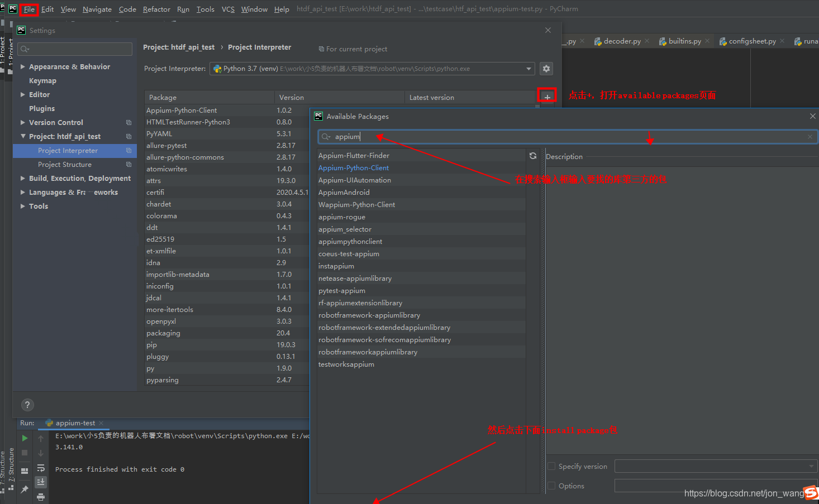Screen dimensions: 819x504
Task: Click the print icon in run console
Action: [x=41, y=497]
